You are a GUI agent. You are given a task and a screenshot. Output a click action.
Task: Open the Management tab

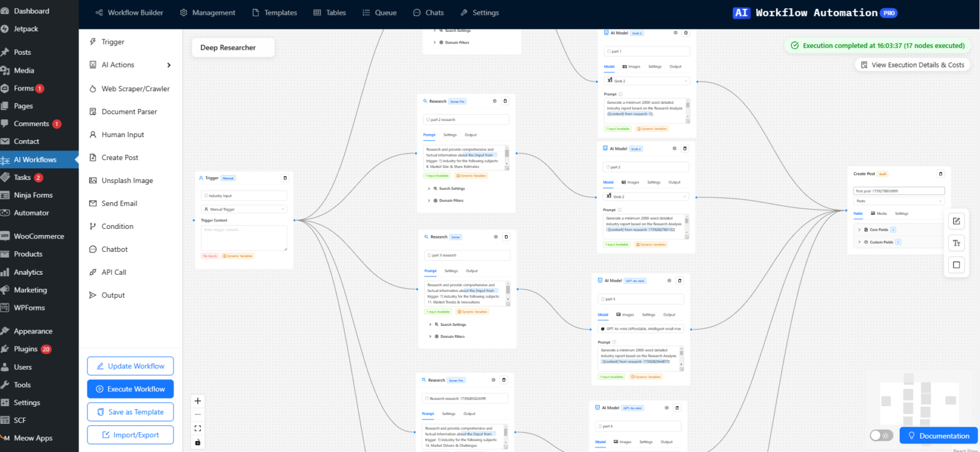[207, 13]
